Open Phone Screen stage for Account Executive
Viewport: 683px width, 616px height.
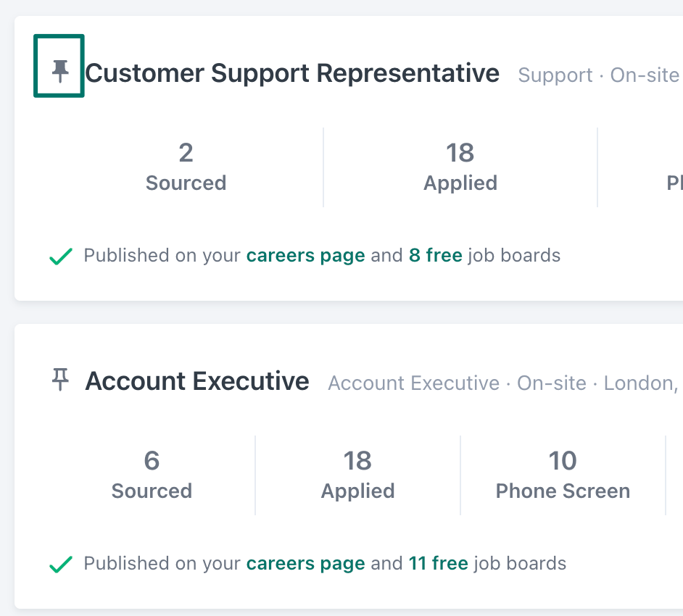click(563, 475)
